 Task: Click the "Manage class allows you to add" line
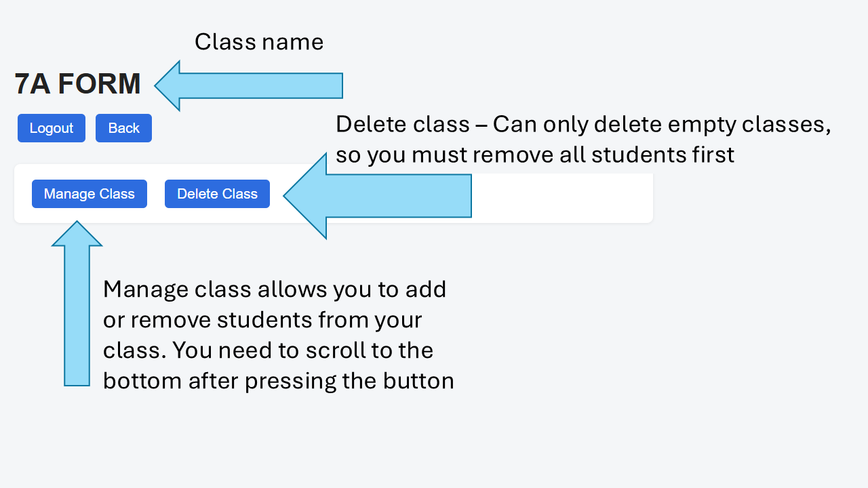[x=275, y=289]
